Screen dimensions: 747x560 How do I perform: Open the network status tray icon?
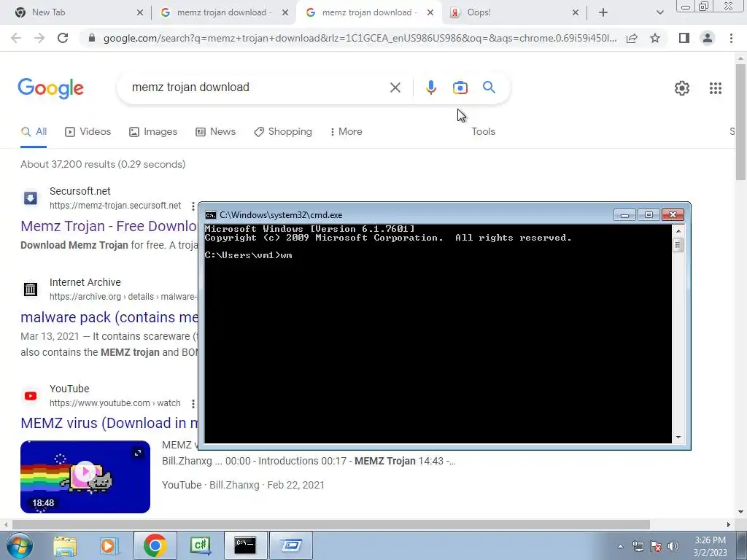(638, 546)
